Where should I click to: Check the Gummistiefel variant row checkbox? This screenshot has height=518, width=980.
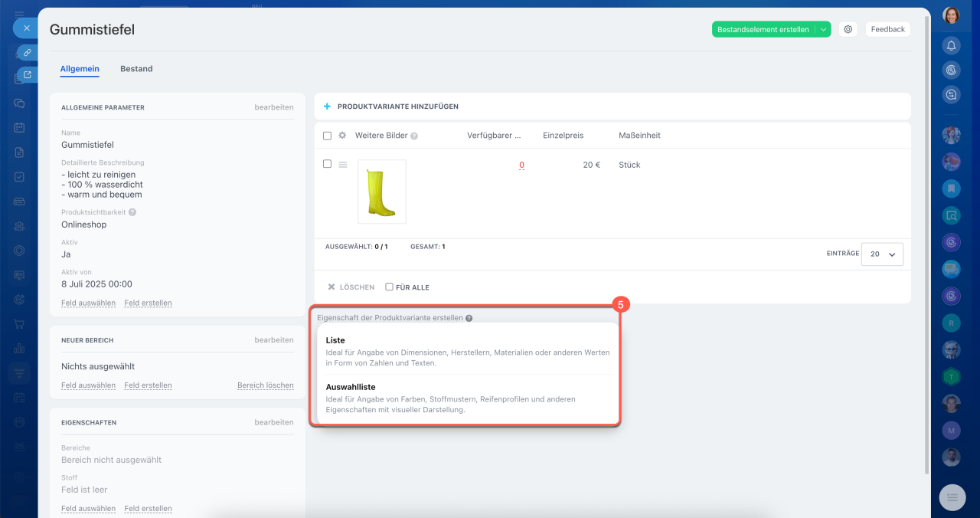(327, 164)
